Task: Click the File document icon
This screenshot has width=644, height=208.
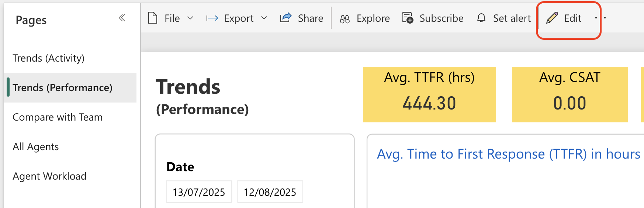Action: 153,18
